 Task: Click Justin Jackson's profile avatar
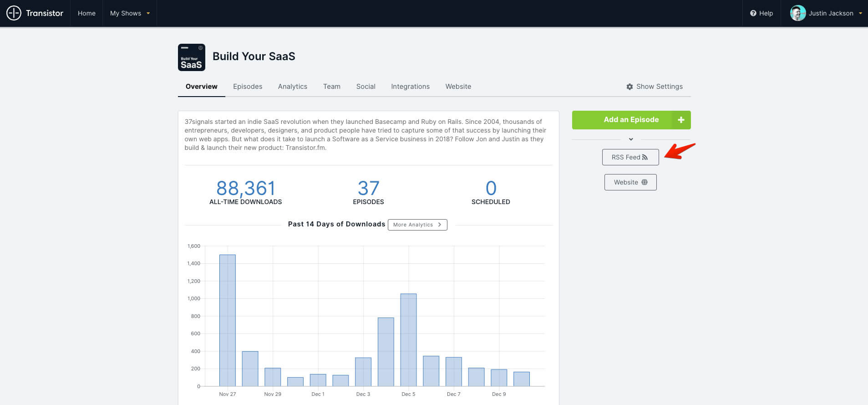797,13
